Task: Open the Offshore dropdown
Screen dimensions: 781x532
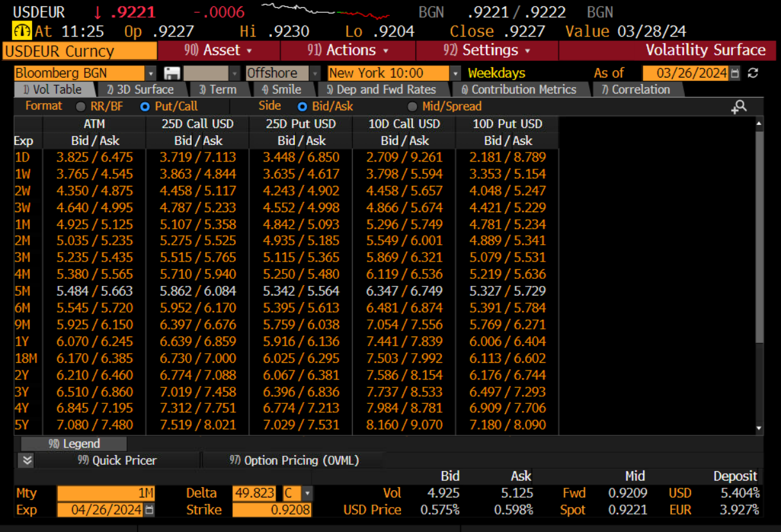Action: tap(315, 73)
